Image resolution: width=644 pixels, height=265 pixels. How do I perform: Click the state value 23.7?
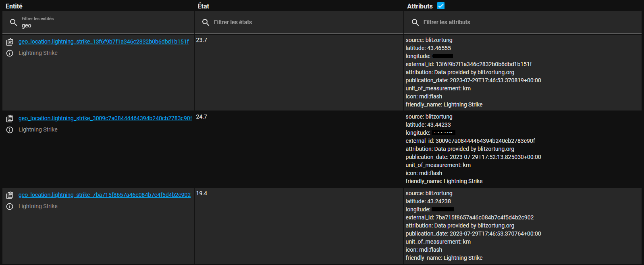(202, 40)
